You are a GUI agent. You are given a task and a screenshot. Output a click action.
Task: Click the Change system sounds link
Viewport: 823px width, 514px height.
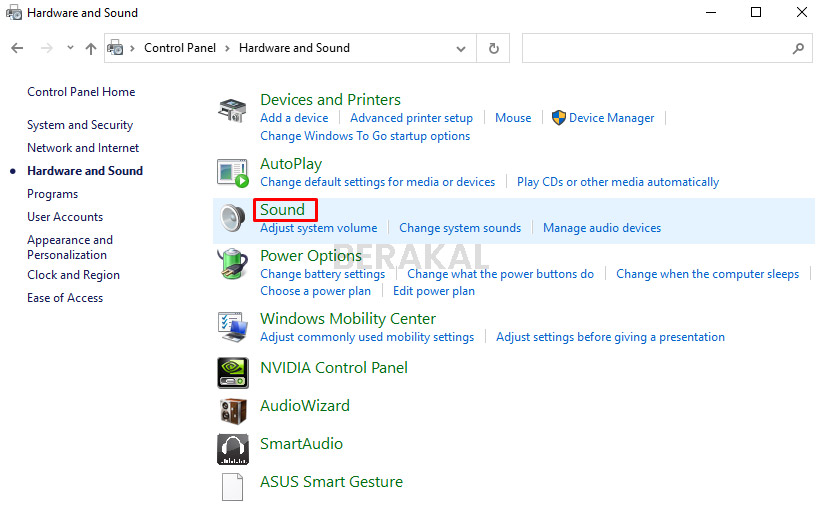tap(460, 228)
